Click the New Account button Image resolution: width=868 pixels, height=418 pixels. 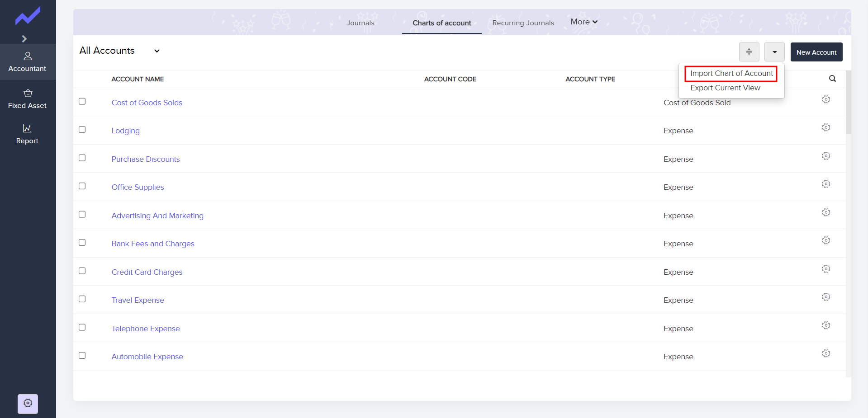point(816,52)
